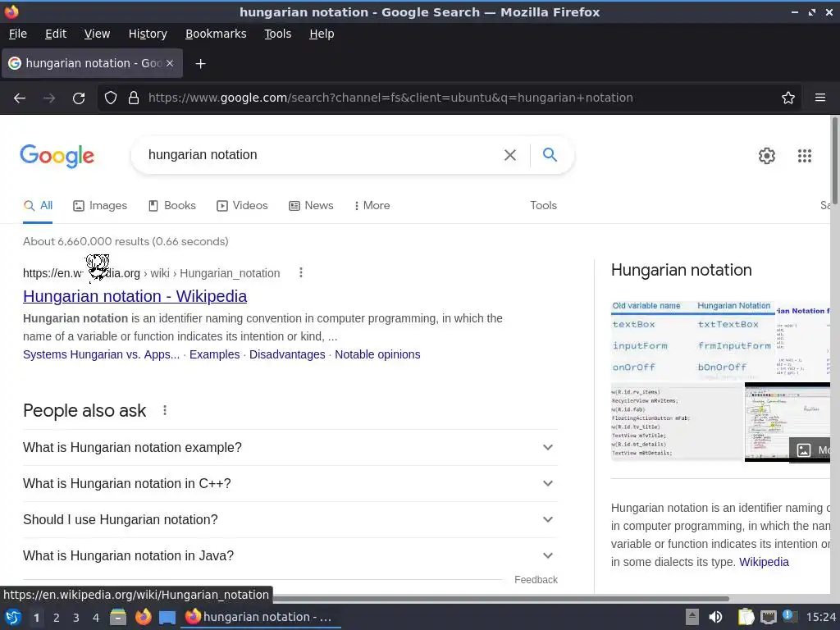Select the All results tab
The width and height of the screenshot is (840, 630).
[38, 206]
